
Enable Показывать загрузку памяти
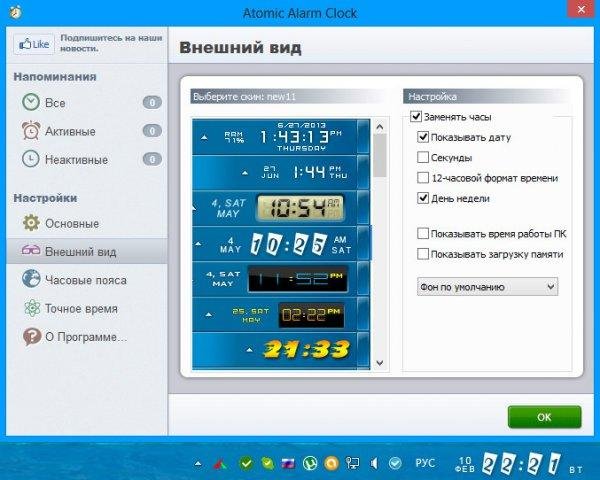[422, 254]
